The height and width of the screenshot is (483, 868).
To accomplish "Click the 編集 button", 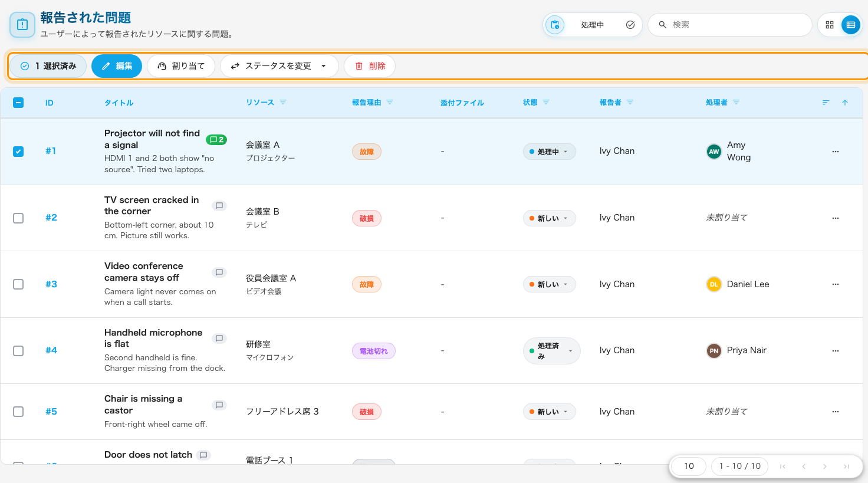I will tap(117, 66).
